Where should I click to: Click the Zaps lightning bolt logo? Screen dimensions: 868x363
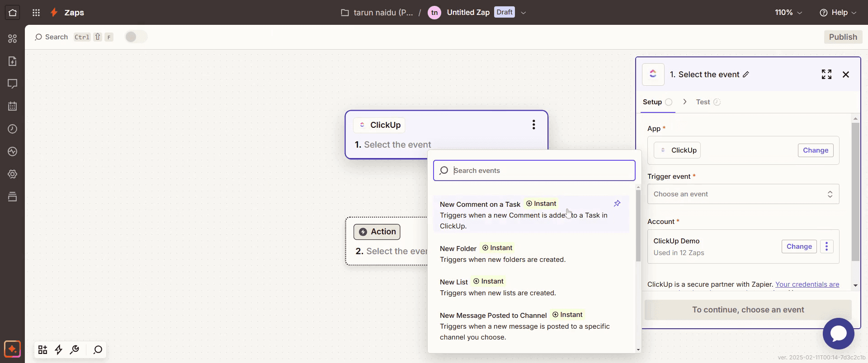tap(54, 13)
